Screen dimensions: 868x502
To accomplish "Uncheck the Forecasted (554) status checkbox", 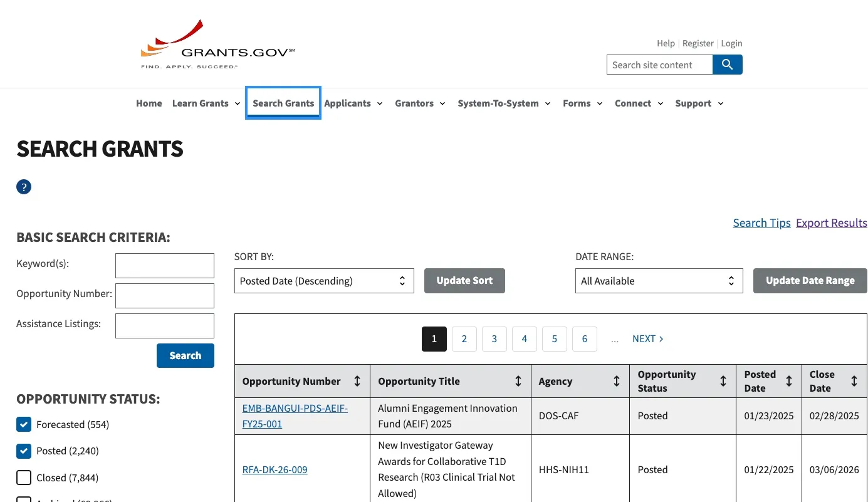I will tap(24, 424).
